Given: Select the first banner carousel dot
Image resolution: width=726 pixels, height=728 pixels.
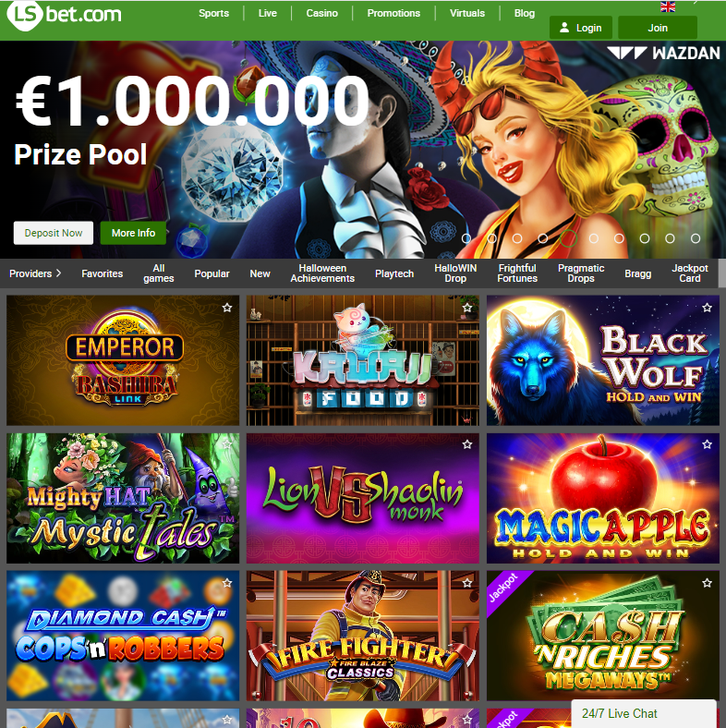Looking at the screenshot, I should coord(466,238).
